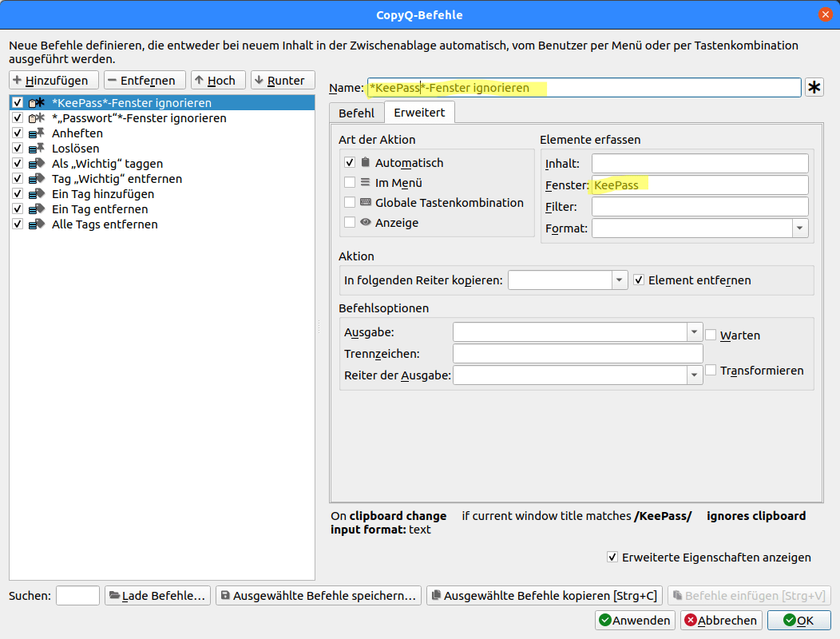Click the clipboard icon of *KeePass*-Fenster ignorieren
The image size is (840, 639).
[34, 102]
